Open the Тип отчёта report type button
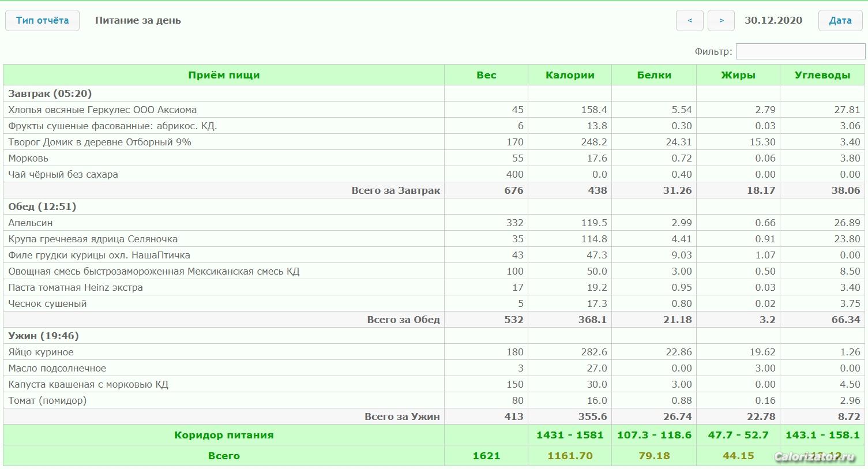This screenshot has width=868, height=469. (42, 21)
